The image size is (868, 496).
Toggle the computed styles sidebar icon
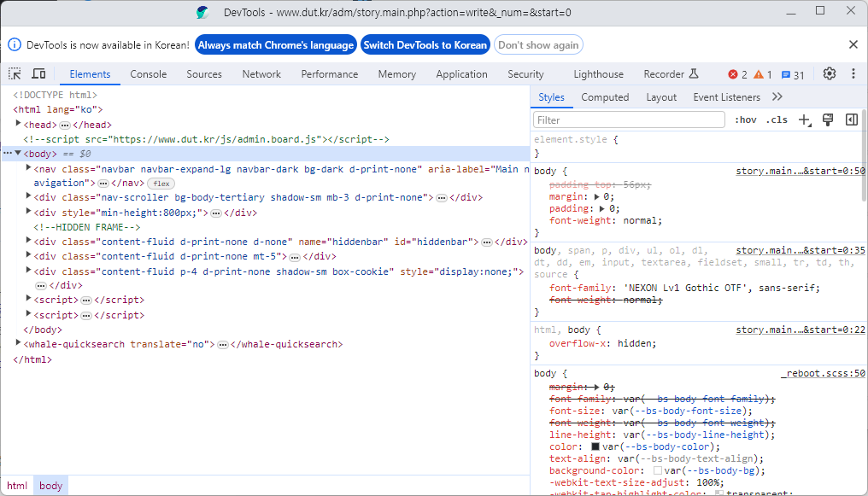[852, 120]
